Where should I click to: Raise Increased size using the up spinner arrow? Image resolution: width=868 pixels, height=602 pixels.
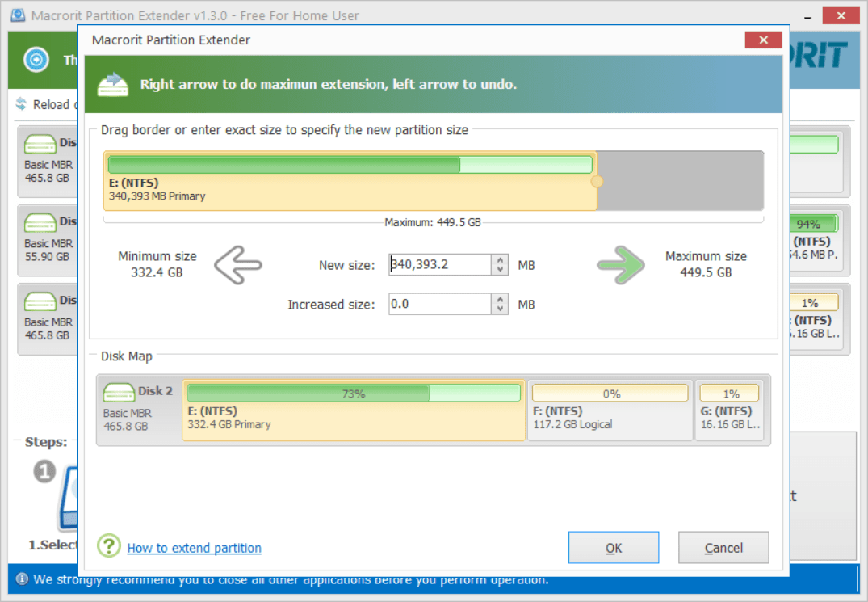(501, 300)
